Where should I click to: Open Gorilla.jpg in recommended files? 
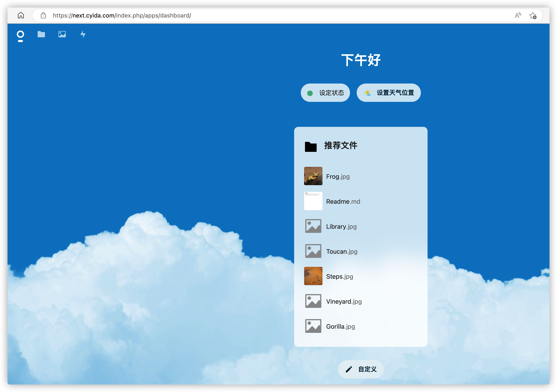tap(340, 326)
